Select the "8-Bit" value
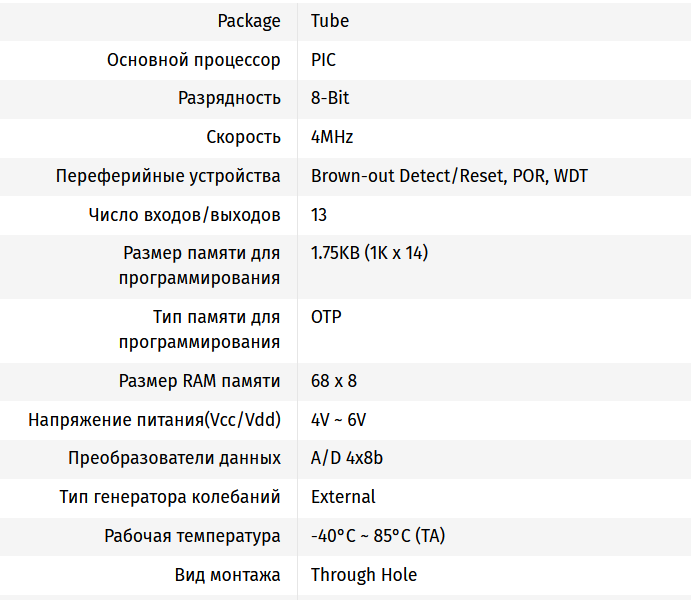The height and width of the screenshot is (600, 691). [330, 98]
